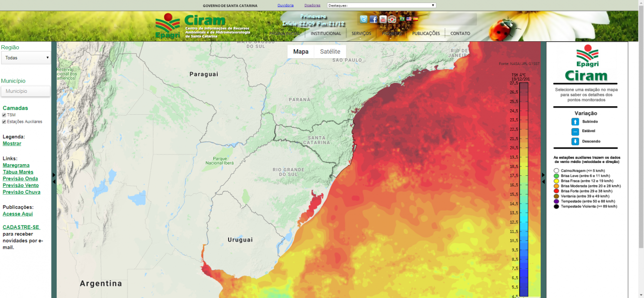Open the Institucional menu
Viewport: 644px width, 298px height.
(x=325, y=34)
